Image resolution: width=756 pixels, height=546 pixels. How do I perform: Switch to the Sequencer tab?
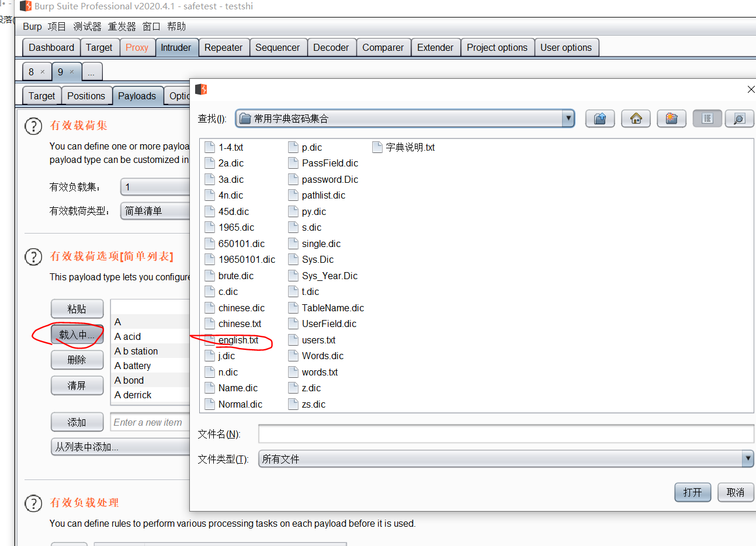[278, 47]
